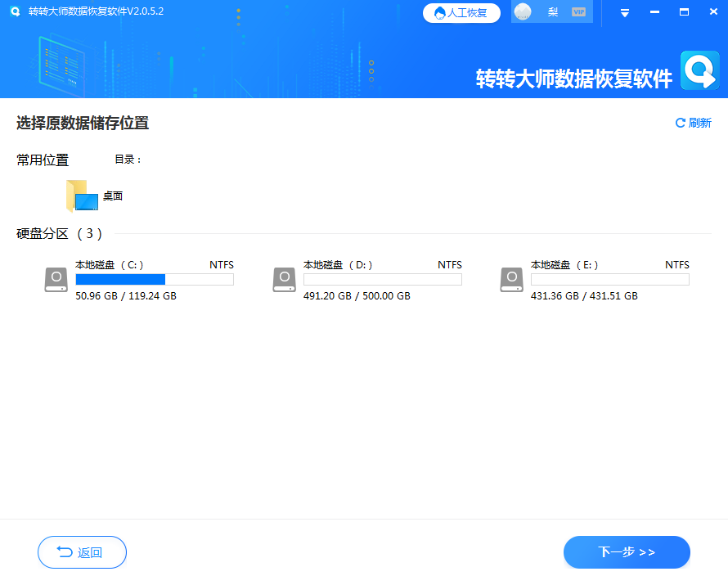Select the Local Disk E: drive icon
The image size is (728, 585).
point(511,279)
